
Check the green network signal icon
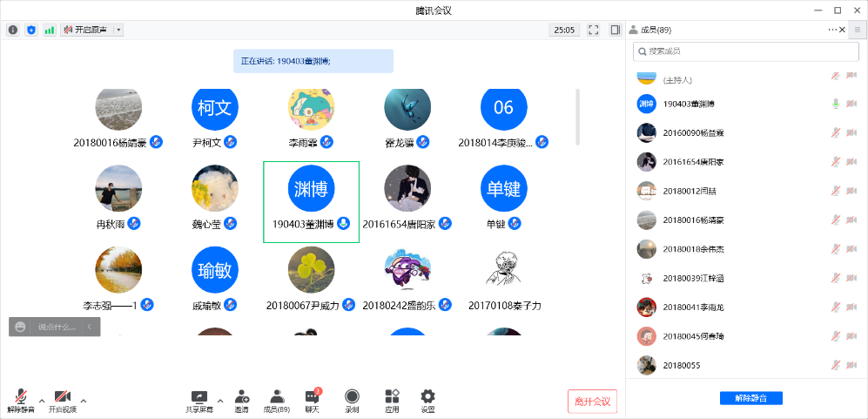(50, 30)
